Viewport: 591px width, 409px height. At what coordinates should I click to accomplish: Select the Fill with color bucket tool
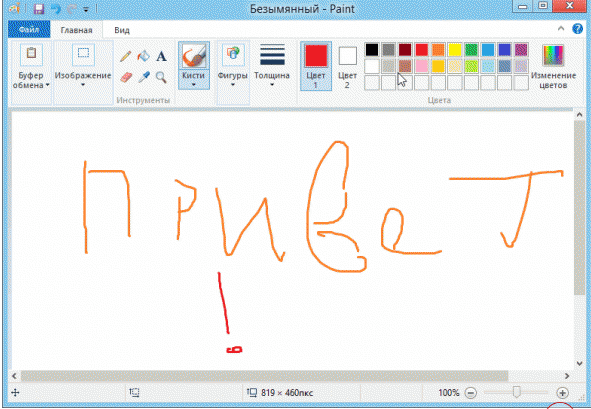143,56
